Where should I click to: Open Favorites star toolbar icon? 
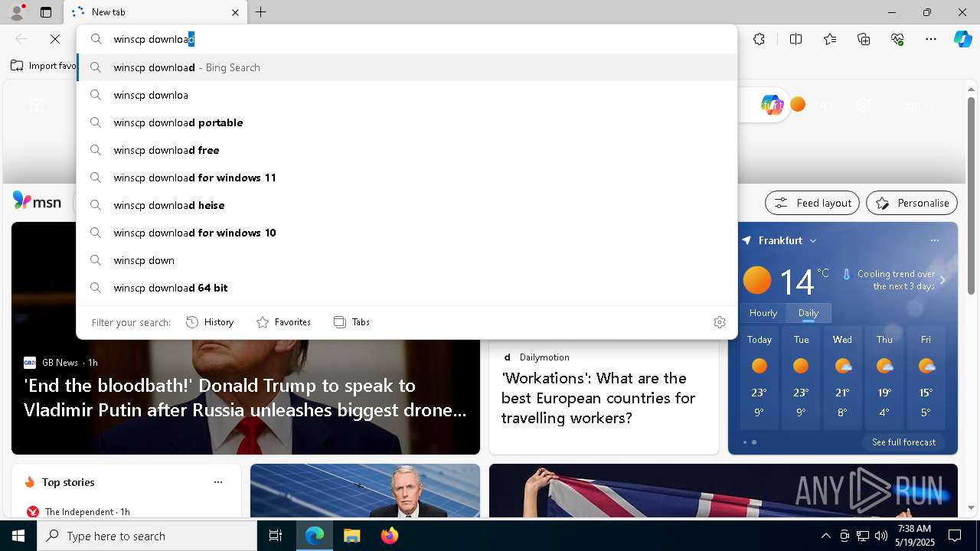830,39
